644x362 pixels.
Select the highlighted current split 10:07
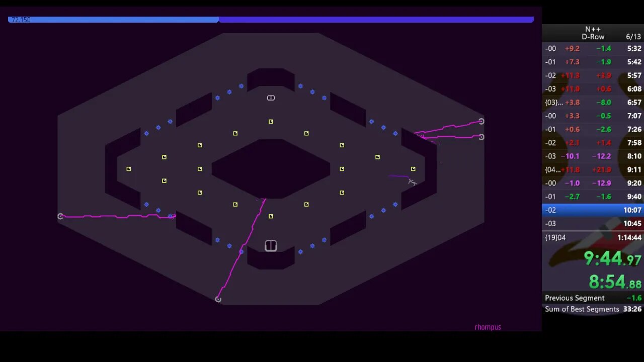point(593,210)
